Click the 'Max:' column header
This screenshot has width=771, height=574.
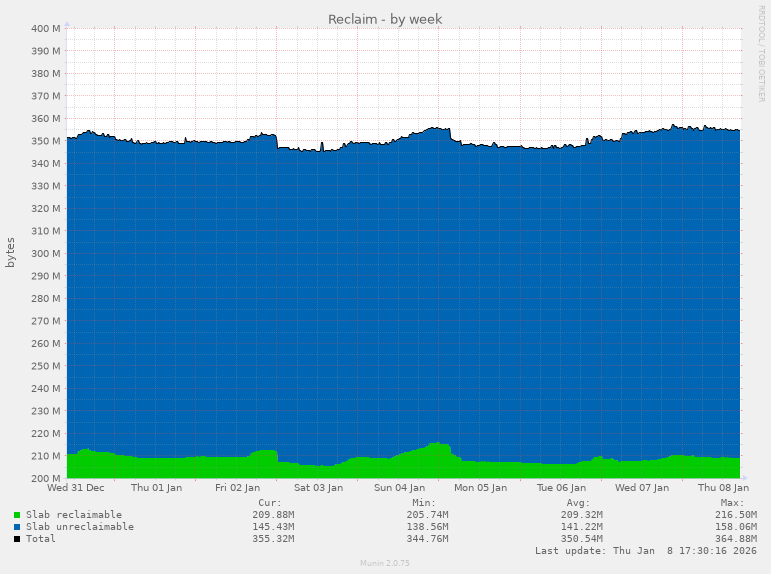pyautogui.click(x=732, y=503)
